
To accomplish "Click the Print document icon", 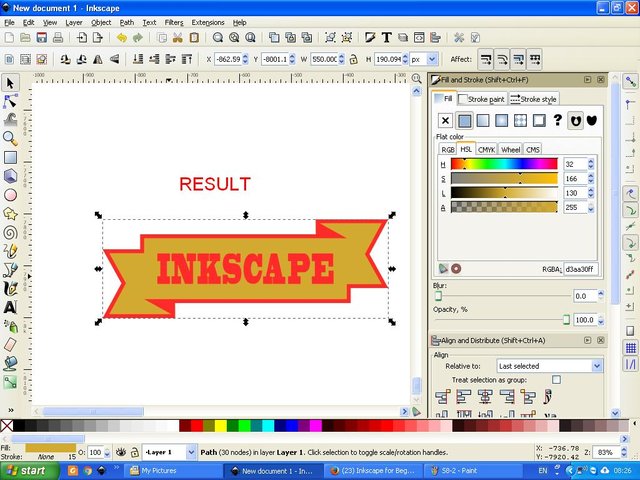I will [x=58, y=38].
